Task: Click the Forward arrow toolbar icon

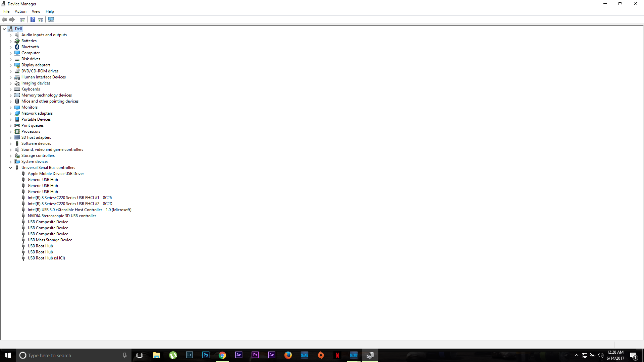Action: [x=12, y=20]
